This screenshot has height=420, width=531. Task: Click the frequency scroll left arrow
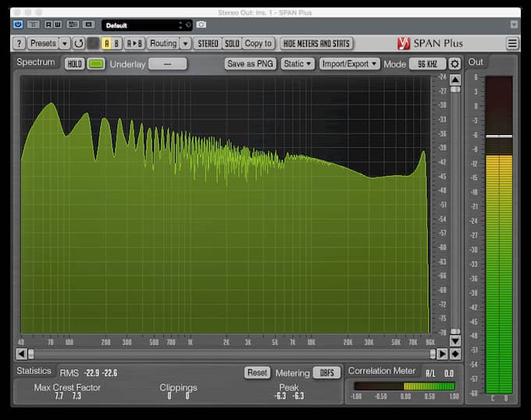21,354
